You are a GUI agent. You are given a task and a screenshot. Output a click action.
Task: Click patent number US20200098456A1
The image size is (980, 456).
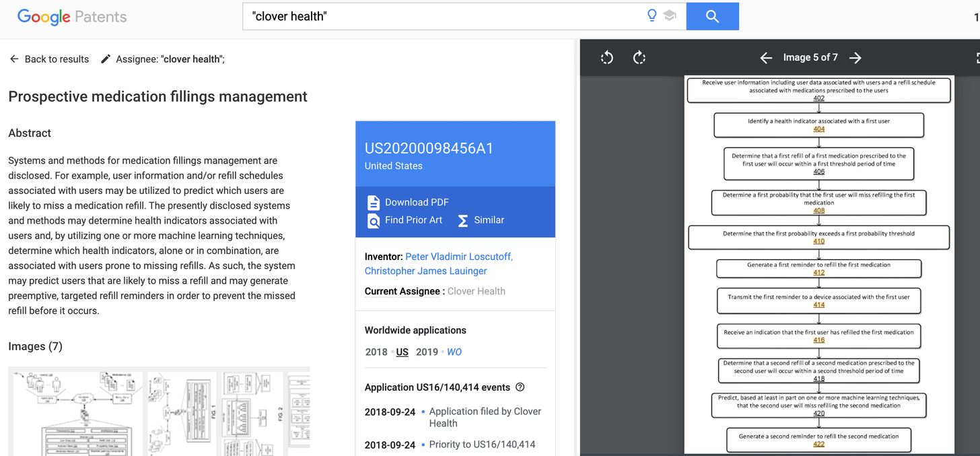(x=429, y=149)
